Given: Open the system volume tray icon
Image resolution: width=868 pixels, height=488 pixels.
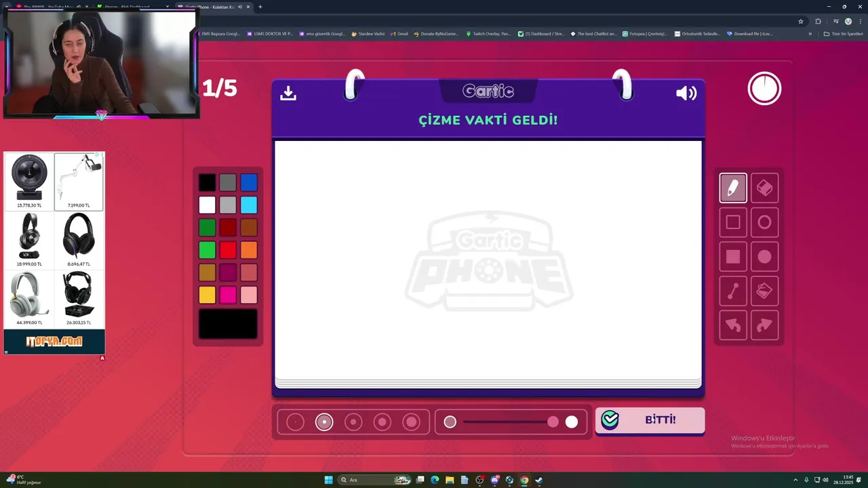Looking at the screenshot, I should [x=825, y=480].
